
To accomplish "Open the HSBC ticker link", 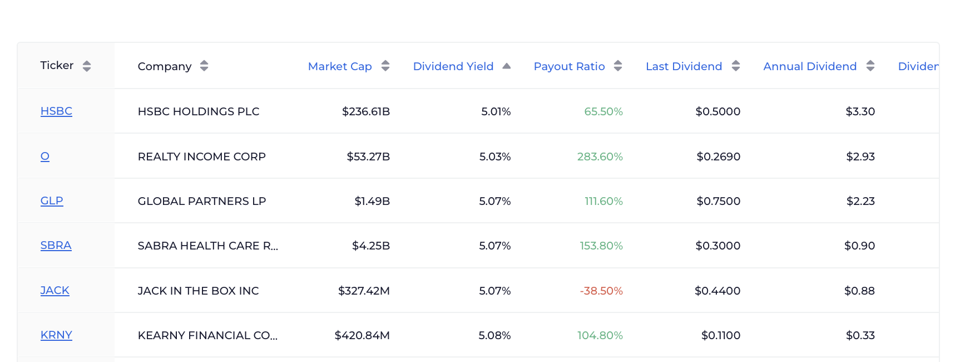I will (56, 111).
